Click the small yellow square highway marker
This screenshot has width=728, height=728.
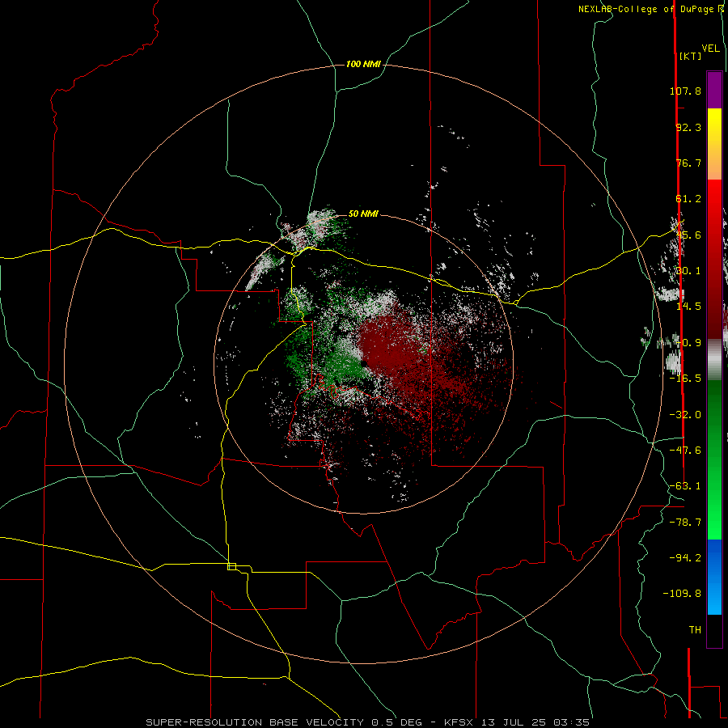coord(231,566)
